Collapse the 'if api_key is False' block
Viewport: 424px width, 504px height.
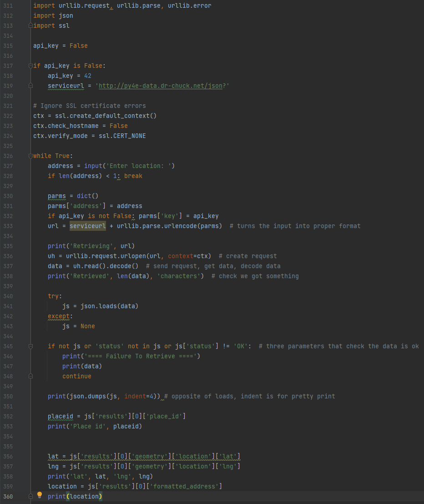tap(30, 66)
